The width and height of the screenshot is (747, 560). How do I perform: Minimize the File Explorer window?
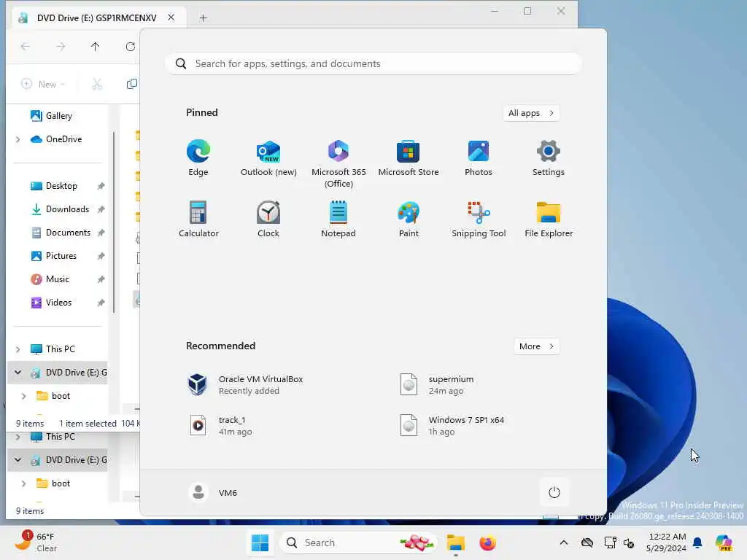(x=495, y=11)
